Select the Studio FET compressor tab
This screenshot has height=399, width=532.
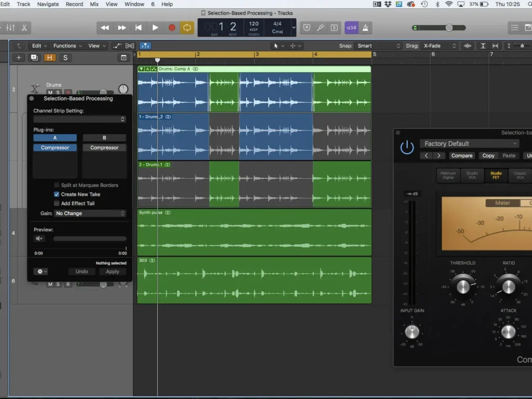(x=496, y=176)
